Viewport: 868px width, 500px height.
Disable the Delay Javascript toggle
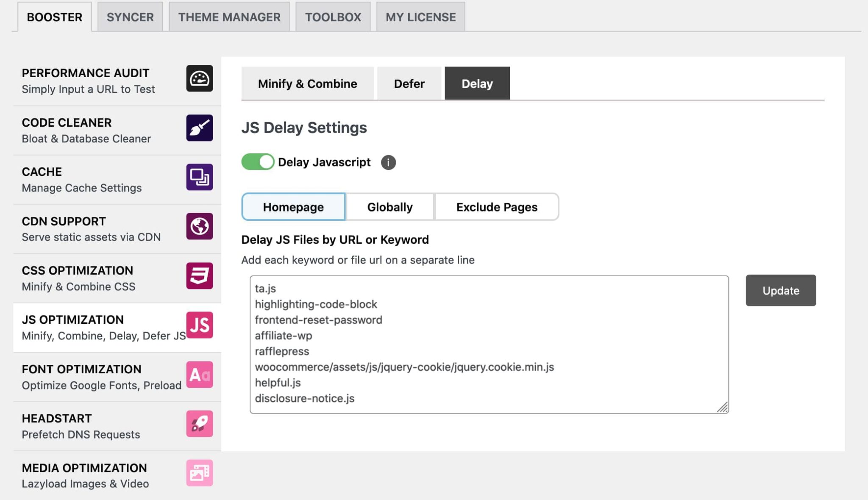tap(259, 162)
